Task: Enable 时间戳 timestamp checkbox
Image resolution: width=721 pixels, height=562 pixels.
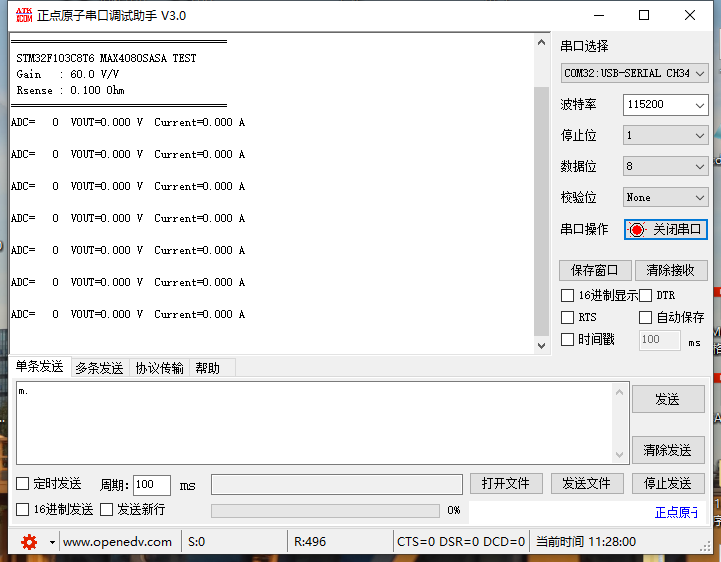Action: 567,339
